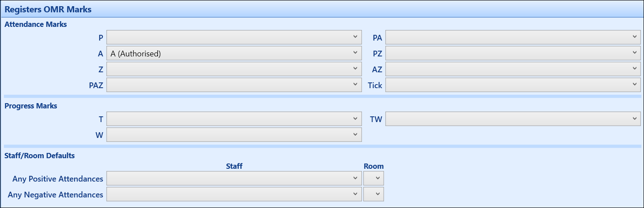
Task: Open the W progress mark dropdown
Action: click(x=234, y=135)
